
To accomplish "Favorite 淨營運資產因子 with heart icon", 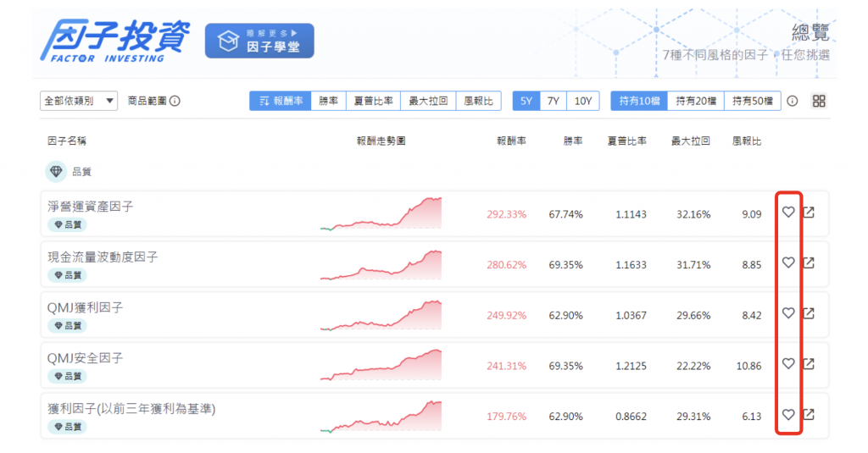I will [787, 213].
